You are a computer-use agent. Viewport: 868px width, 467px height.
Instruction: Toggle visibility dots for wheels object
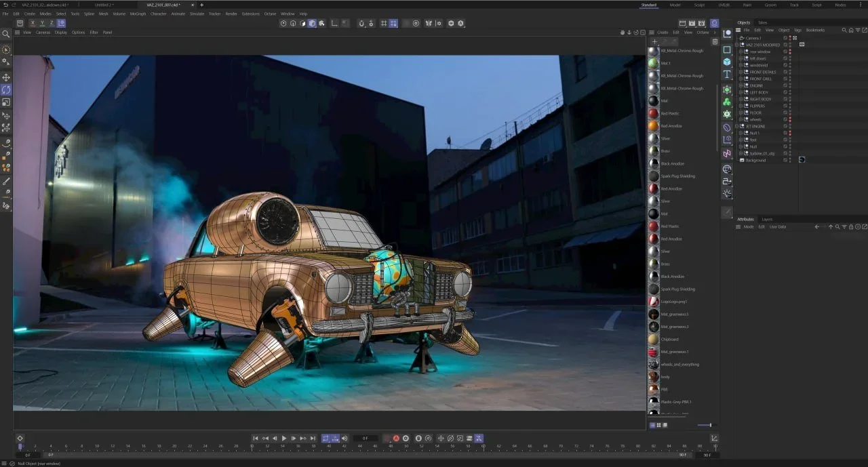[x=790, y=119]
